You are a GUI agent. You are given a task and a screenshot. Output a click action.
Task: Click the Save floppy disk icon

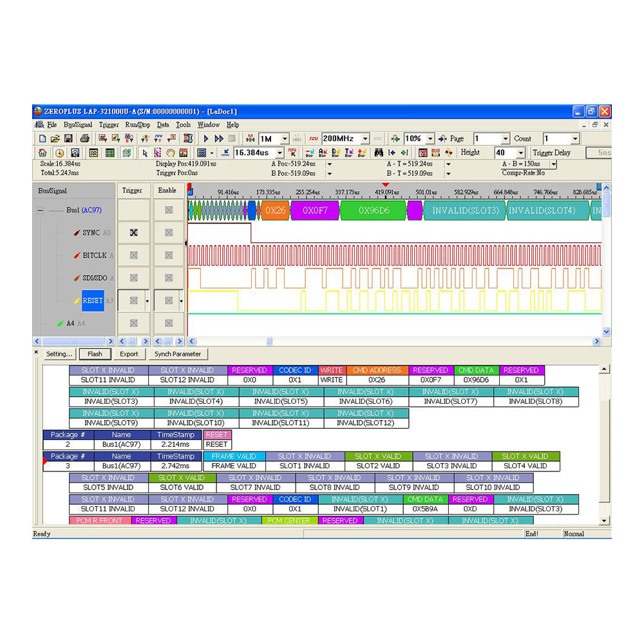click(x=69, y=139)
